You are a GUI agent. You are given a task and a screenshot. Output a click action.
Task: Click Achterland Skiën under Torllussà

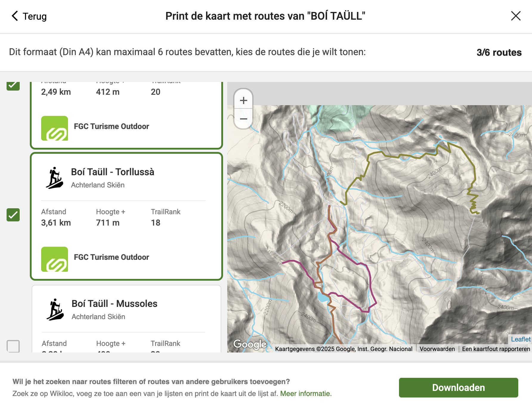(x=98, y=185)
